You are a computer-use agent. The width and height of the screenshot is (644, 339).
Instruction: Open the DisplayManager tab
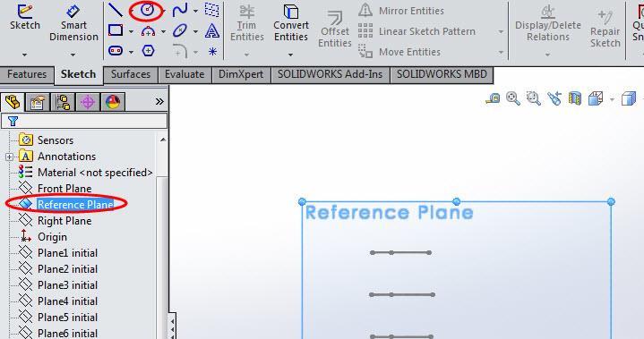tap(113, 102)
